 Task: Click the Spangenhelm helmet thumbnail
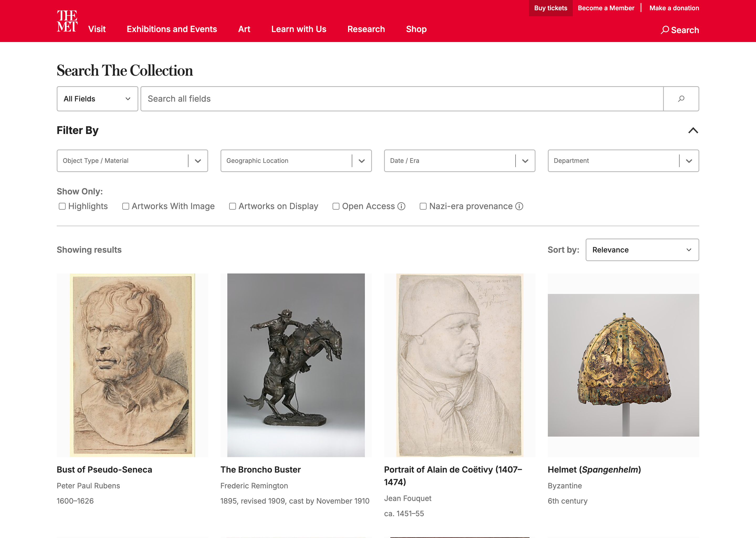coord(623,365)
